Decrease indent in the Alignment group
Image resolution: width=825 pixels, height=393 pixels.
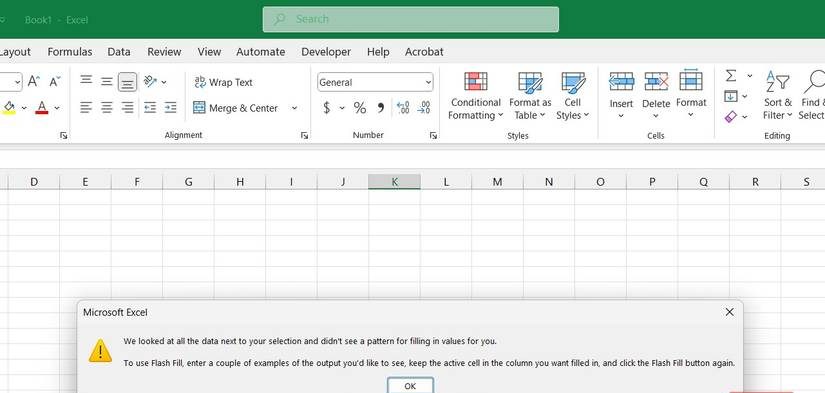pyautogui.click(x=150, y=108)
